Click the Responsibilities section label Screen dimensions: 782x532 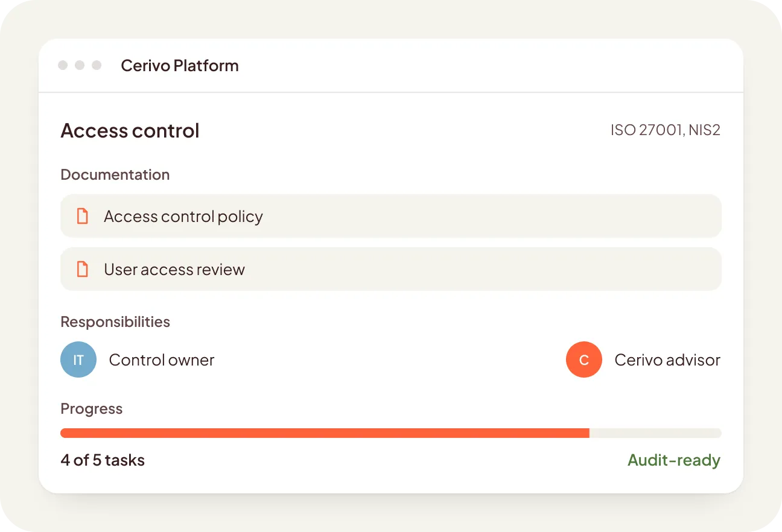pyautogui.click(x=115, y=322)
